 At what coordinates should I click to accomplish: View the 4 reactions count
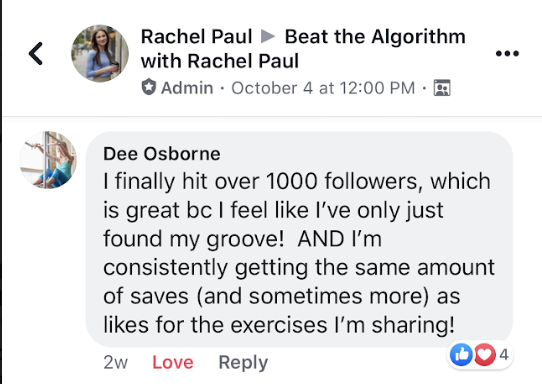[x=504, y=355]
